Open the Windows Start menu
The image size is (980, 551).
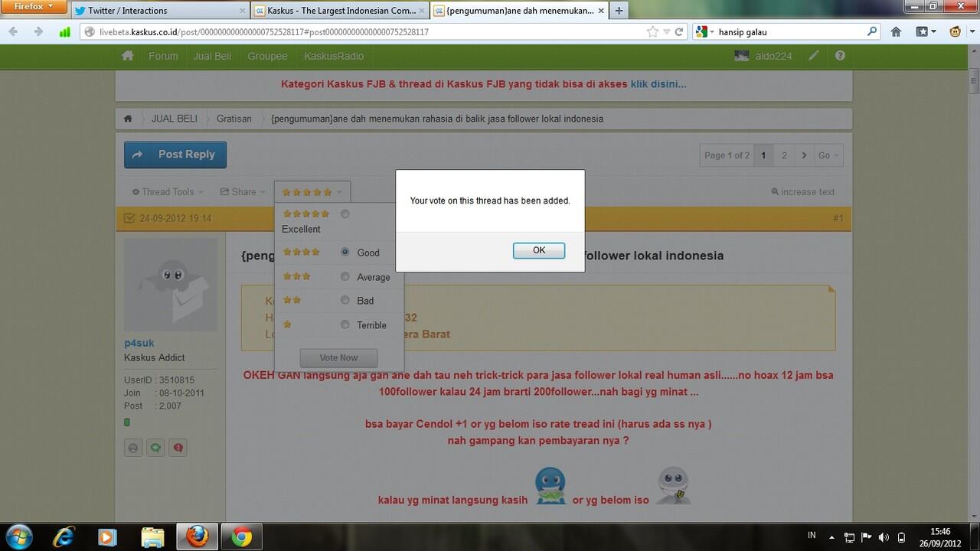(18, 536)
